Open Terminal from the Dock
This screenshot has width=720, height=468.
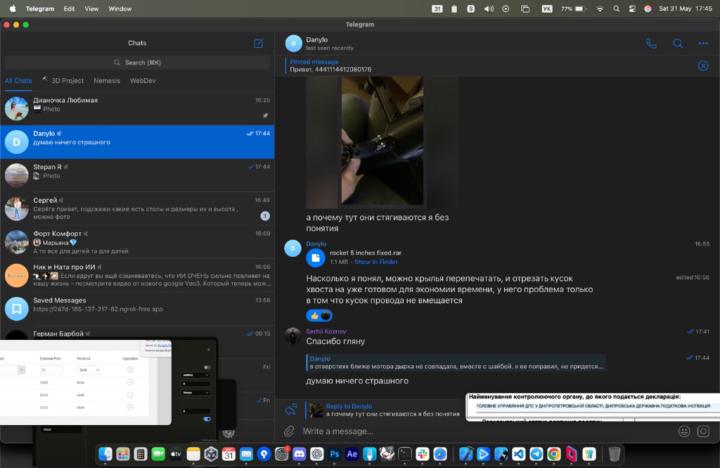point(405,454)
